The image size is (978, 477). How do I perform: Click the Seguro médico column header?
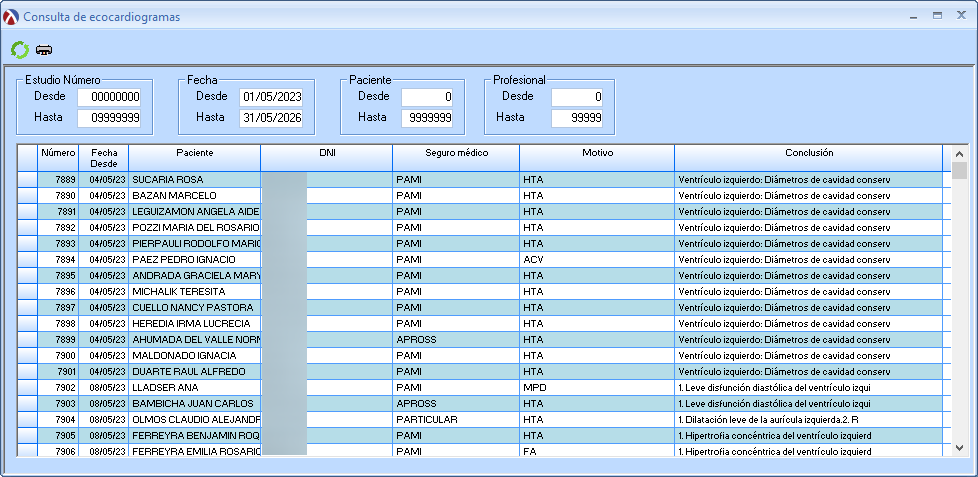[456, 158]
